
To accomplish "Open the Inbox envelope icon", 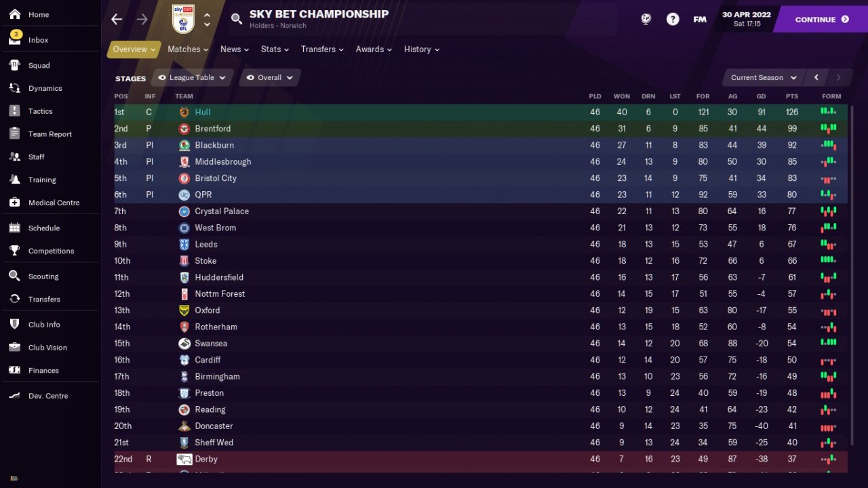I will coord(15,40).
